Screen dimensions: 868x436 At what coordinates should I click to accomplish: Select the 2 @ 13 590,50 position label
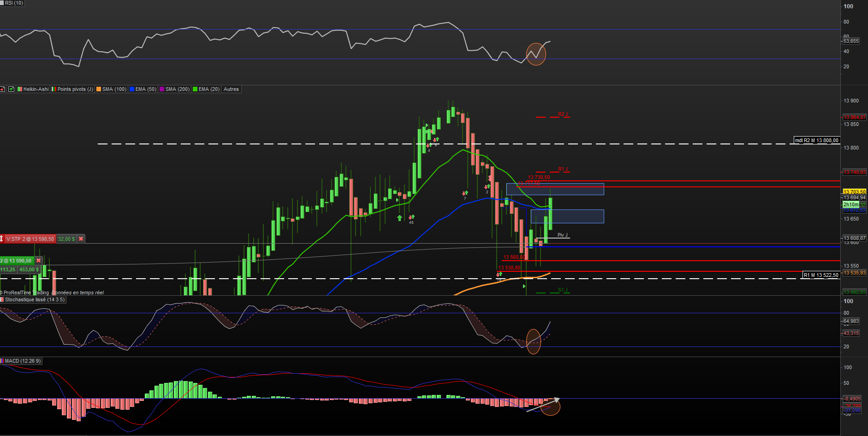coord(17,261)
